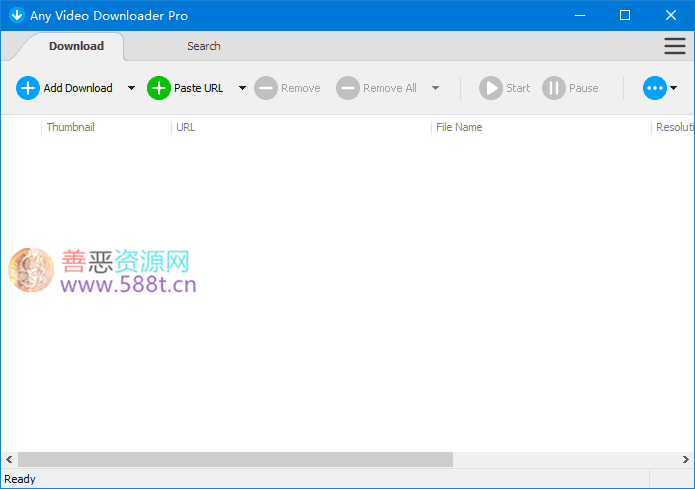Click the blue three-dots more options icon
The image size is (695, 489).
[x=655, y=88]
